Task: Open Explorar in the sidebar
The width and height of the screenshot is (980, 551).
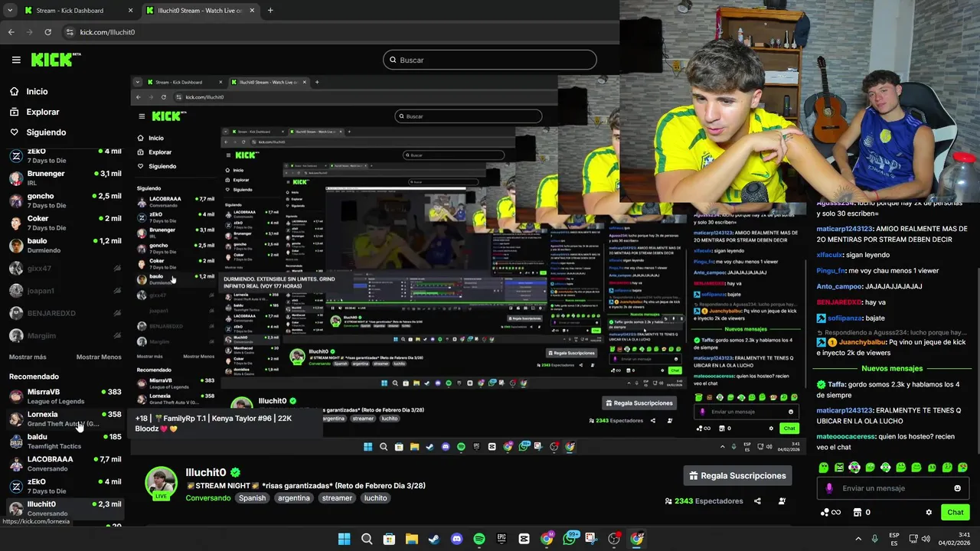Action: tap(42, 112)
